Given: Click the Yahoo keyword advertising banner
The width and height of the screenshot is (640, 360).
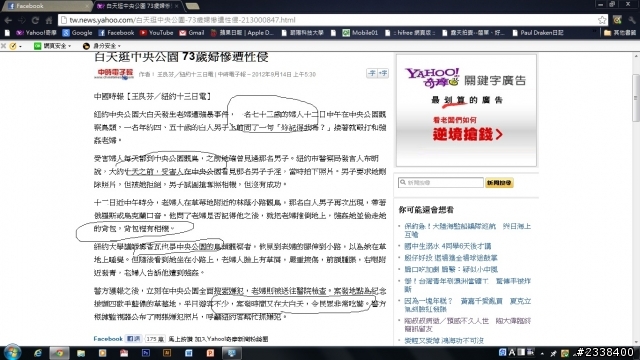Looking at the screenshot, I should click(x=466, y=110).
